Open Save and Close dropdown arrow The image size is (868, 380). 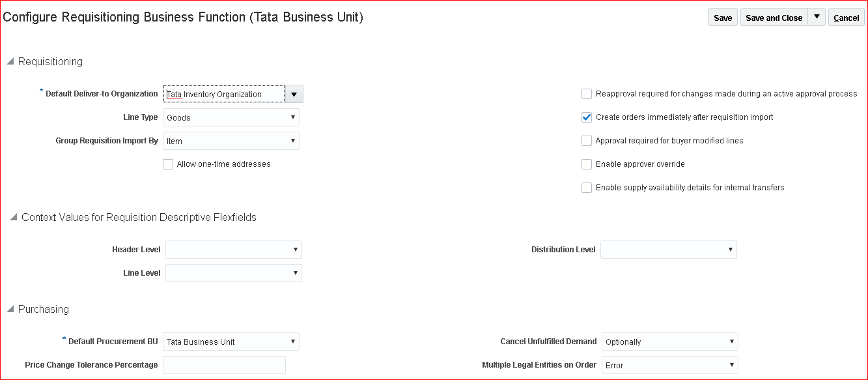817,17
